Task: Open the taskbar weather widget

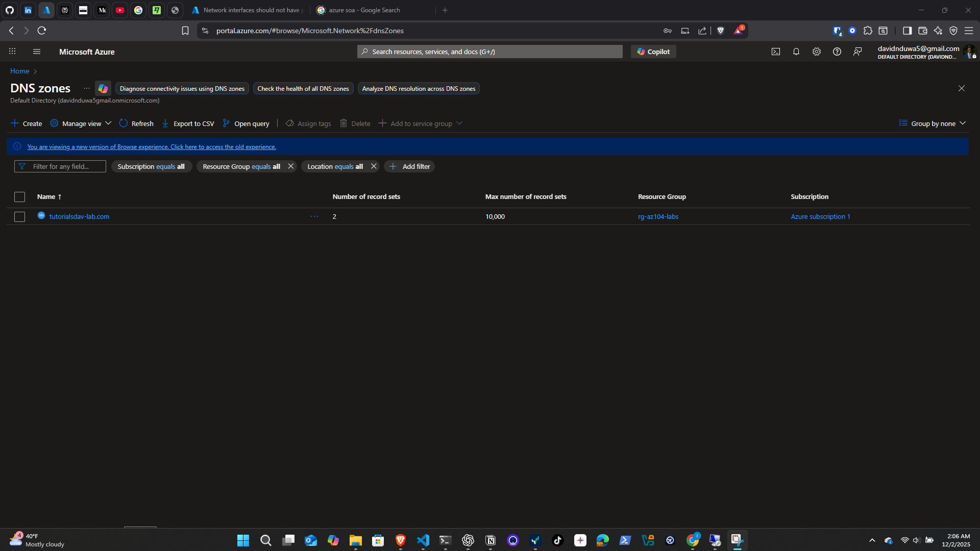Action: 37,540
